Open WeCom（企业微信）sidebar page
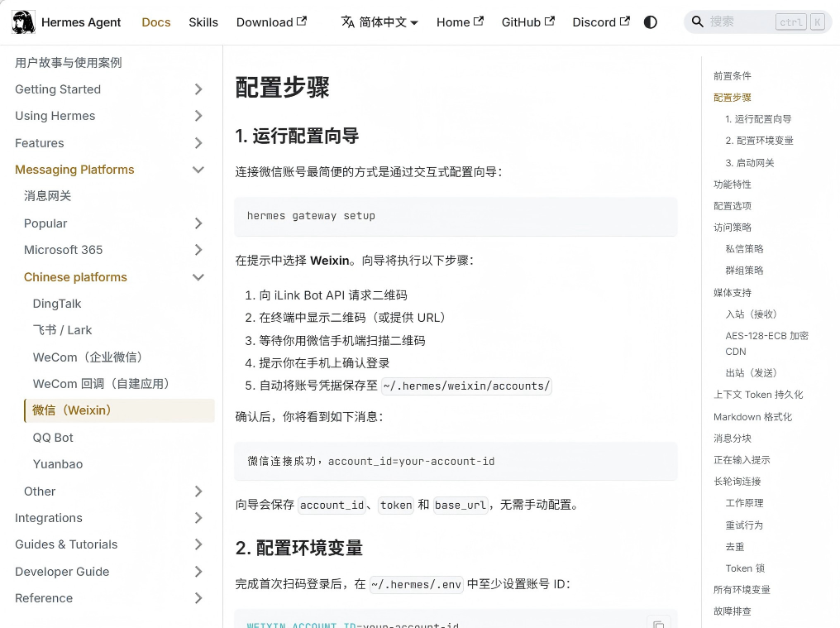This screenshot has width=840, height=628. pyautogui.click(x=88, y=357)
